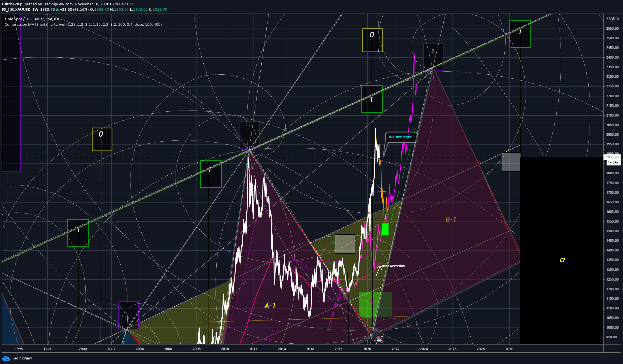
Task: Select the purple box labeled 5
Action: [x=433, y=57]
